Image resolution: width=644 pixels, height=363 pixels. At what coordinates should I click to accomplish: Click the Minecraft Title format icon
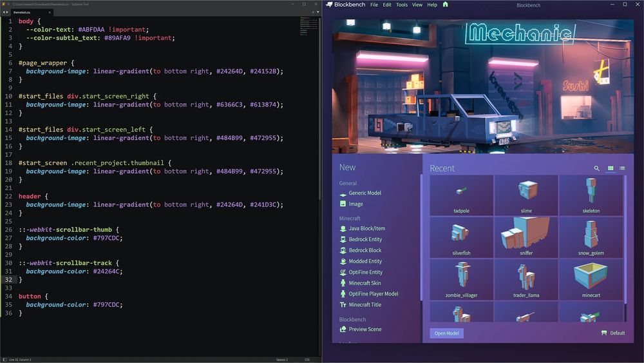pyautogui.click(x=343, y=304)
